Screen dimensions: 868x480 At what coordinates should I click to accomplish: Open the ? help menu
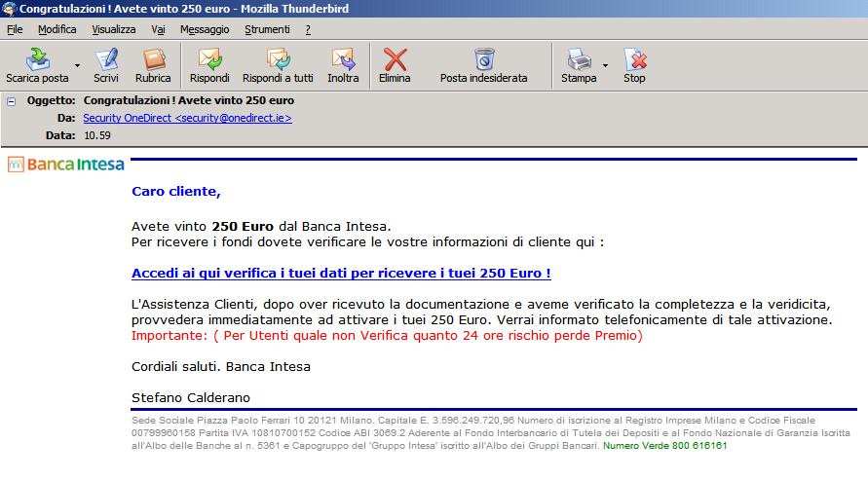tap(308, 29)
